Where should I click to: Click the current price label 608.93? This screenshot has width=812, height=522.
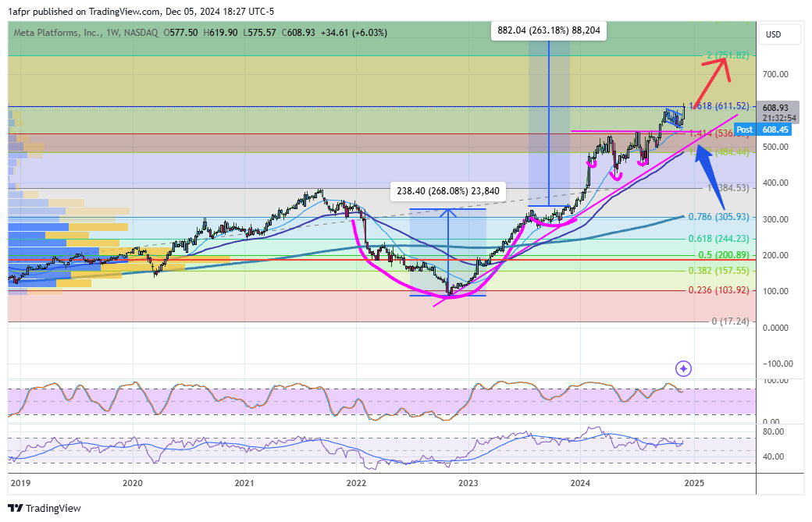tap(775, 108)
